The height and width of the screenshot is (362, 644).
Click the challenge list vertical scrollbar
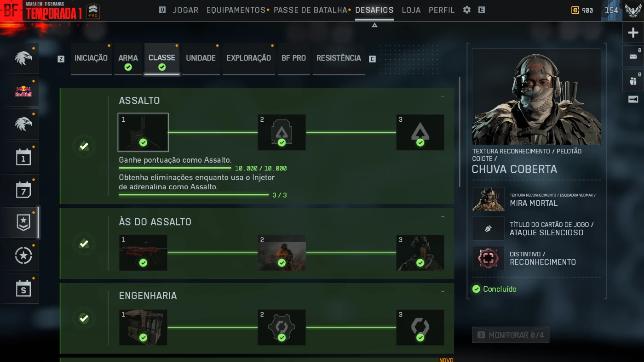pos(460,132)
